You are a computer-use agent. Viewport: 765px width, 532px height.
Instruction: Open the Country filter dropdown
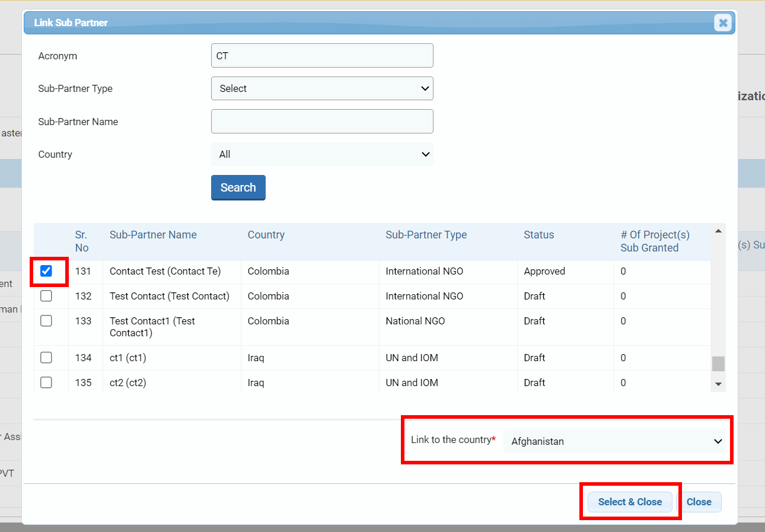[x=322, y=154]
